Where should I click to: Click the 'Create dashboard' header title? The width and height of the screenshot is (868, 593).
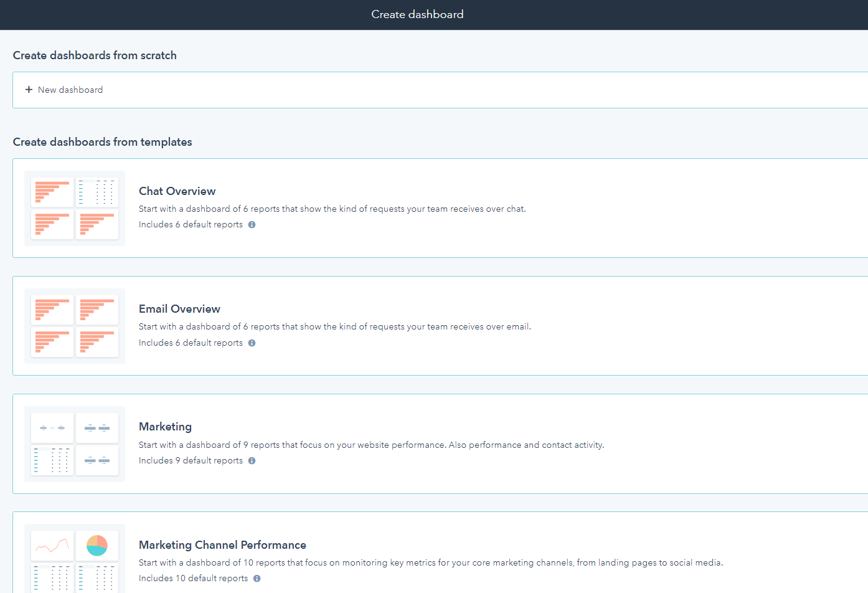417,14
